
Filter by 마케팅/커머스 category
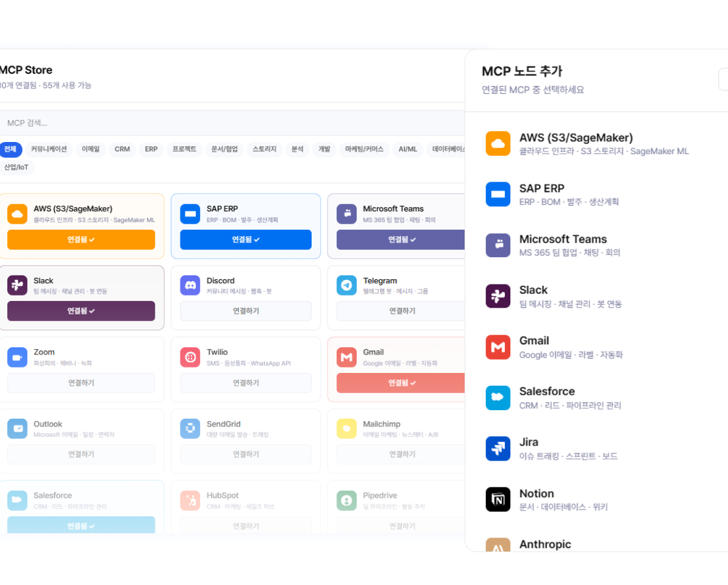coord(364,149)
